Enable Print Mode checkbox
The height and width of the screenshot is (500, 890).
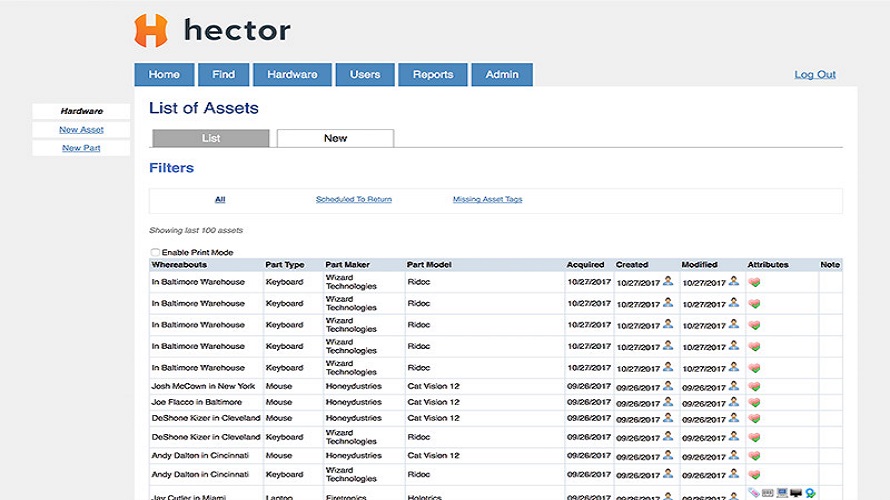pyautogui.click(x=155, y=253)
